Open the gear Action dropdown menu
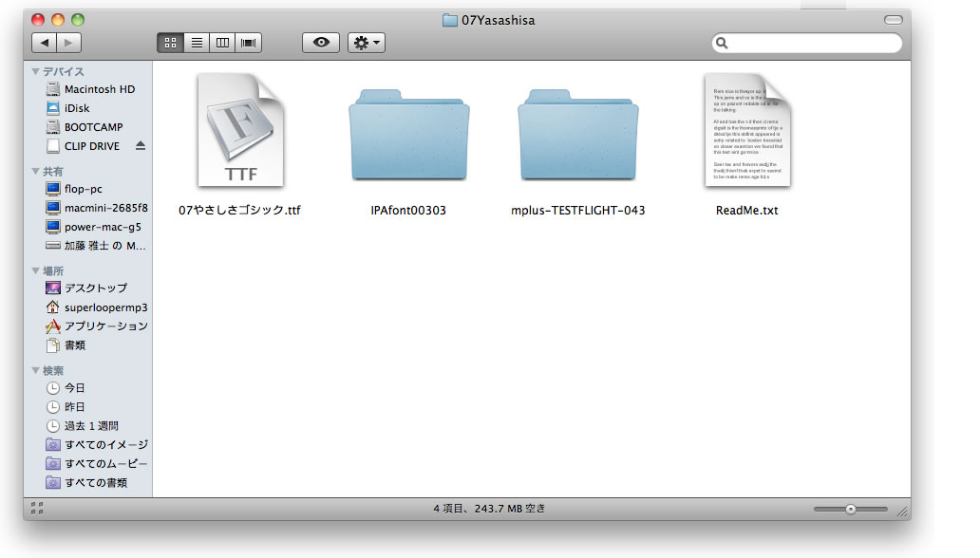Image resolution: width=980 pixels, height=558 pixels. [x=366, y=43]
